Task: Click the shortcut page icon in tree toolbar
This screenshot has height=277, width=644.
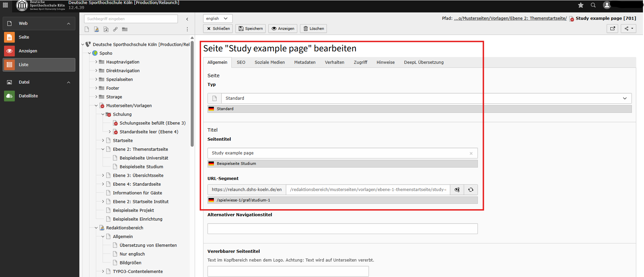Action: click(106, 29)
